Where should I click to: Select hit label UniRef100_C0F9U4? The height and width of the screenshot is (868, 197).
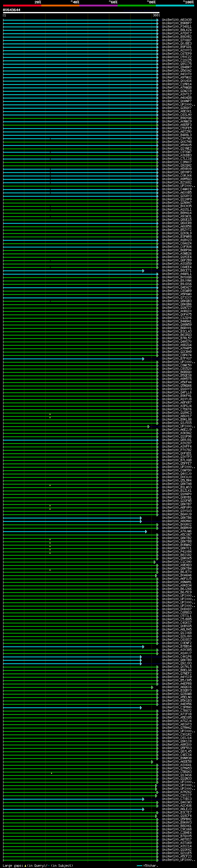click(x=177, y=247)
